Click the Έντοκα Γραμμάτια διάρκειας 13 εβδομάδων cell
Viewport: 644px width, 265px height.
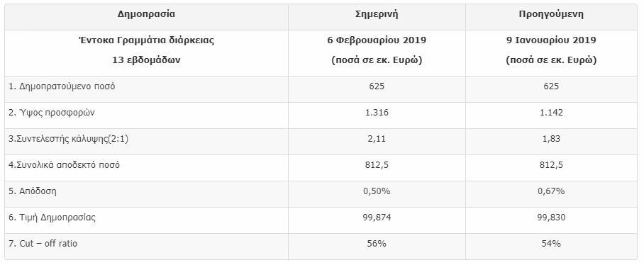pyautogui.click(x=146, y=50)
